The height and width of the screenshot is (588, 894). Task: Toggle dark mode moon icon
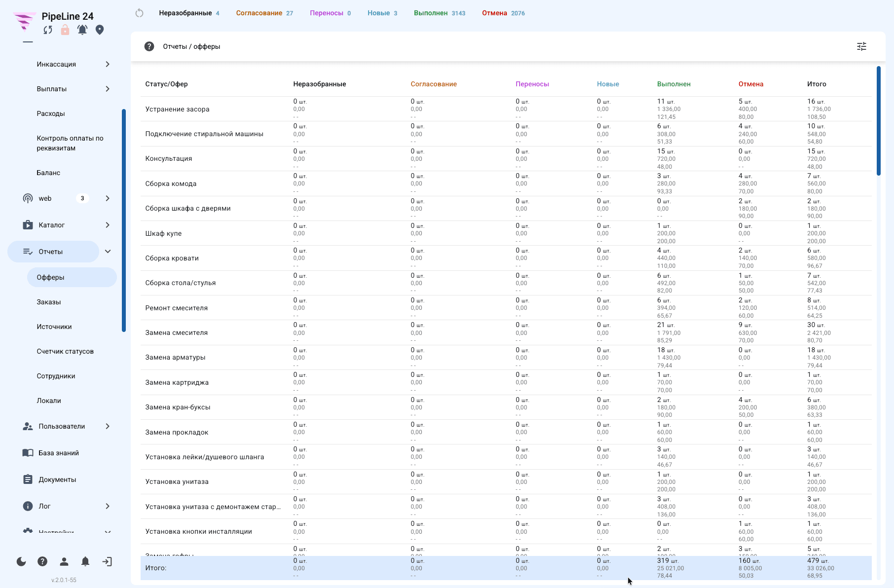tap(21, 561)
